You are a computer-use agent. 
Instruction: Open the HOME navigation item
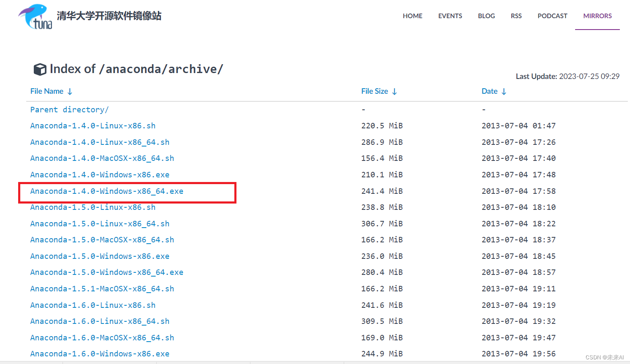[413, 16]
